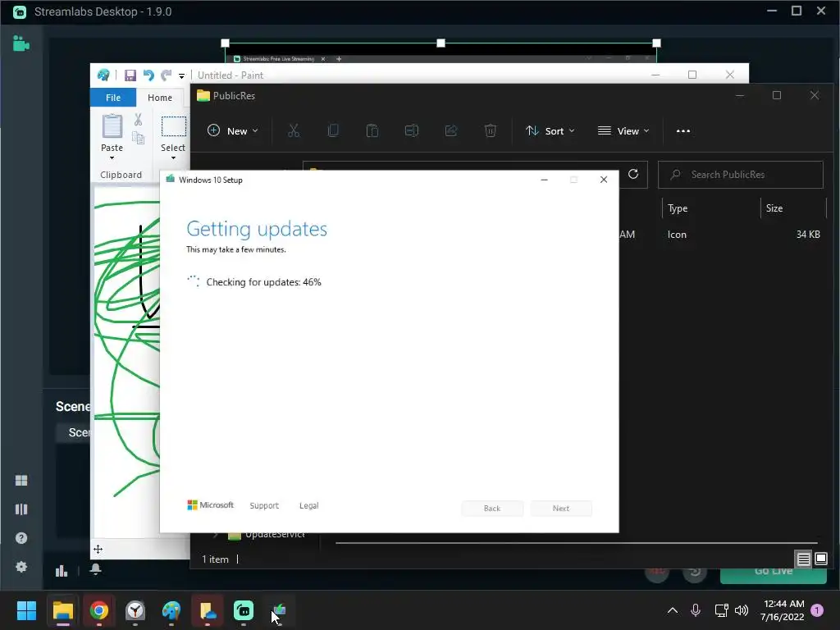The width and height of the screenshot is (840, 630).
Task: Switch File Explorer to large thumbnails view icon
Action: pyautogui.click(x=820, y=559)
